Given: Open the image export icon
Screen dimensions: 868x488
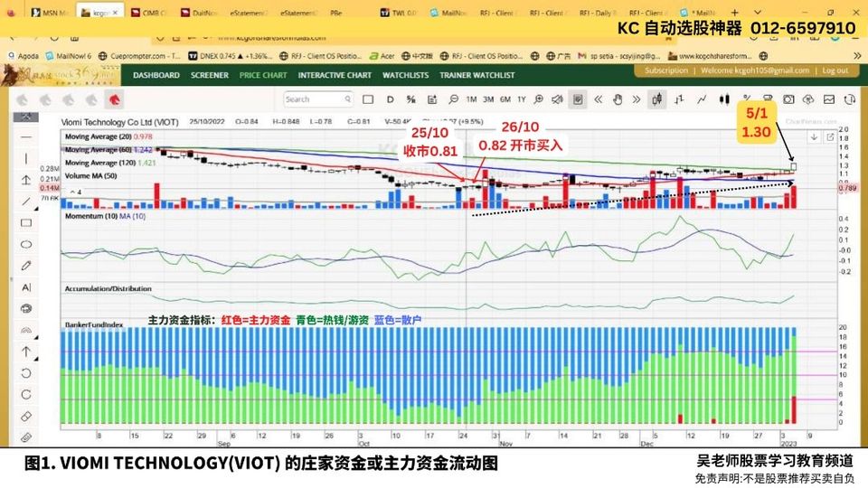Looking at the screenshot, I should tap(829, 99).
